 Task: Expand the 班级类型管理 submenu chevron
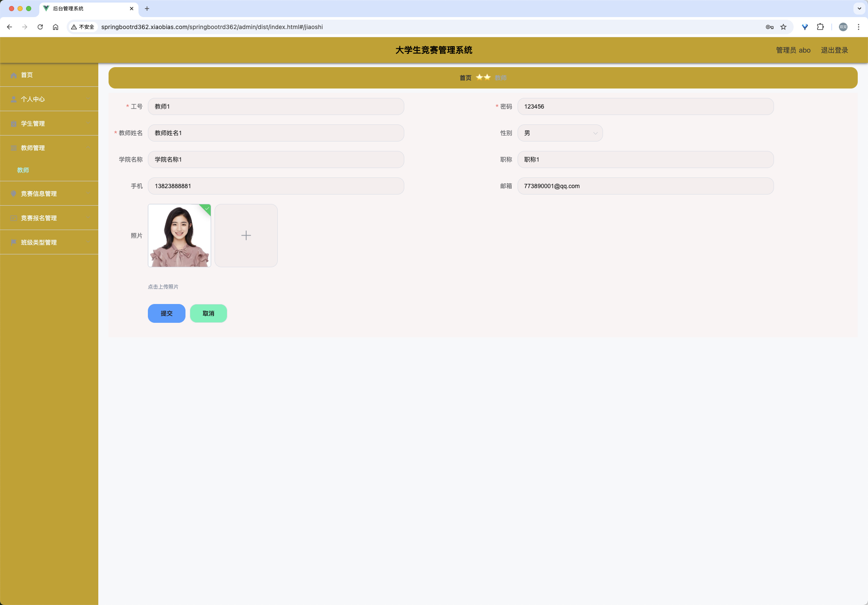point(88,242)
